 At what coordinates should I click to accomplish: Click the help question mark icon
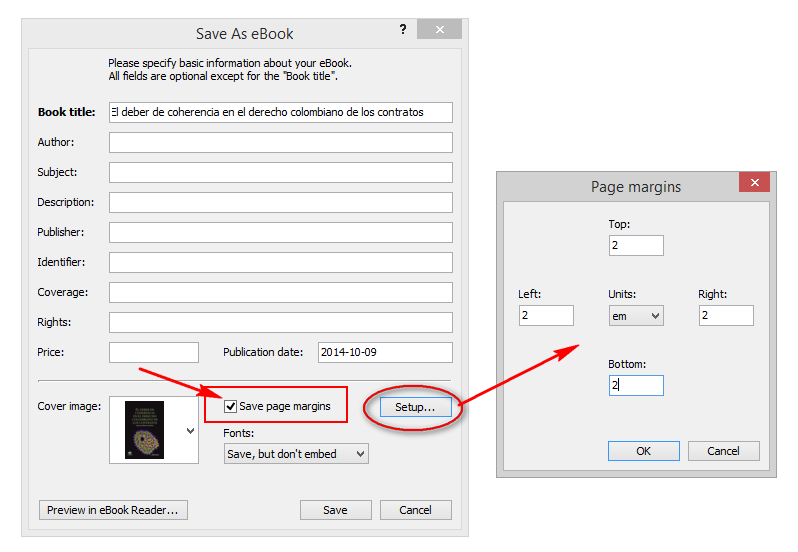[x=402, y=30]
